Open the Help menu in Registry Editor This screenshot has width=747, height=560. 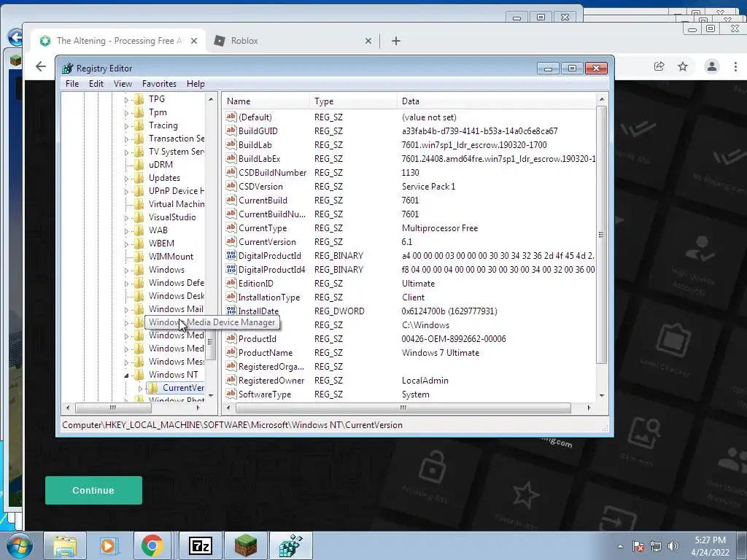pyautogui.click(x=196, y=83)
